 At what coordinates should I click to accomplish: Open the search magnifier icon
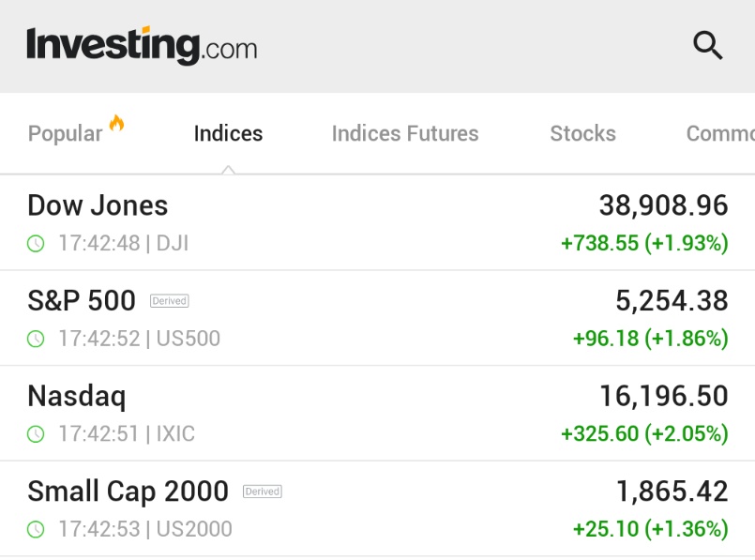708,45
